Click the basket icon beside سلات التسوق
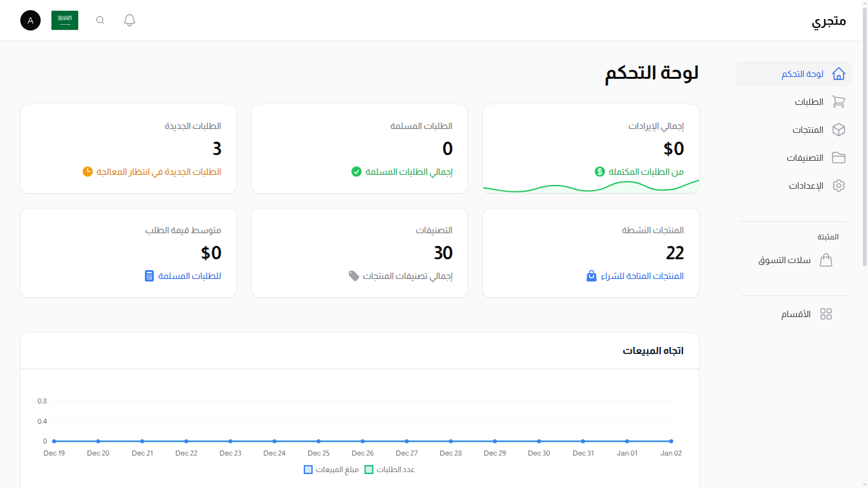Viewport: 868px width, 488px height. pos(826,260)
